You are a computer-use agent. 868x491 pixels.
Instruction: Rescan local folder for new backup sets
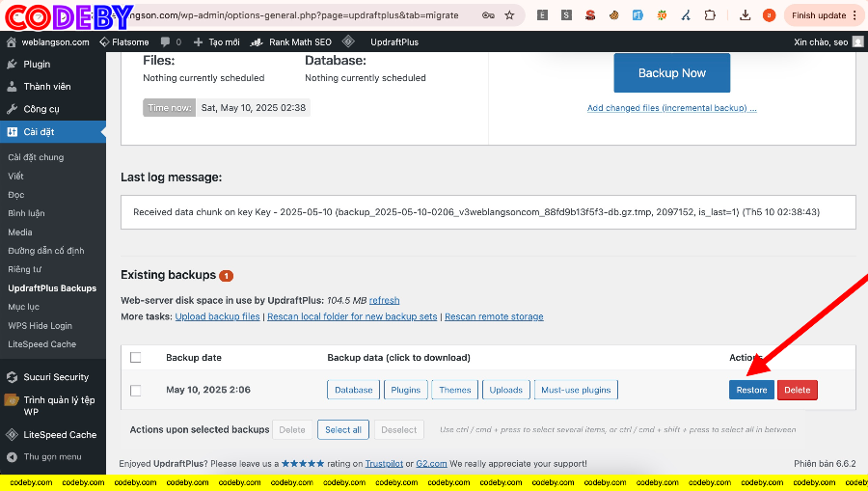pyautogui.click(x=352, y=316)
